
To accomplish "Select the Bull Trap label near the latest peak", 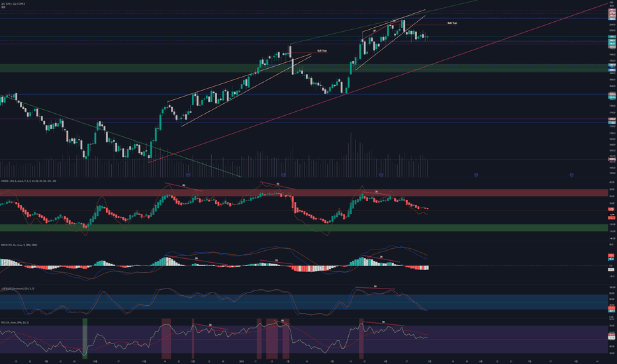I will click(x=452, y=23).
